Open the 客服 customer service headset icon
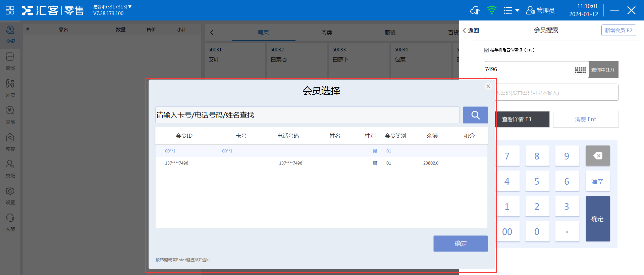 tap(10, 222)
